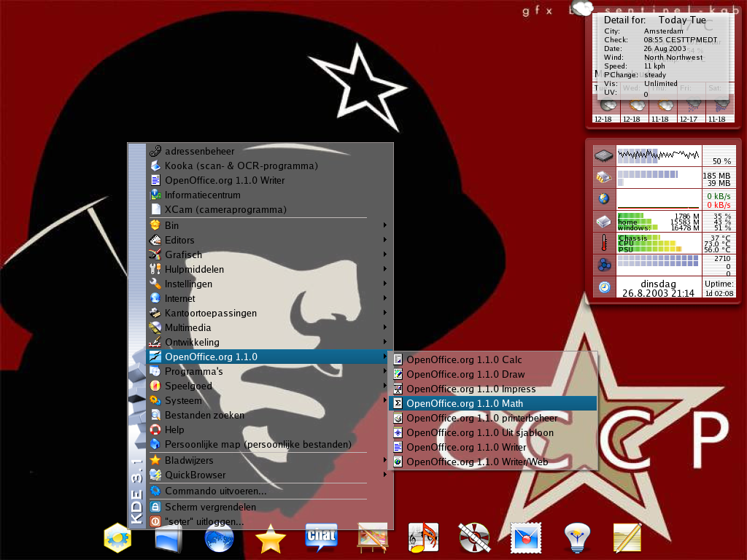
Task: Expand the Ontwikkeling submenu arrow
Action: [385, 343]
